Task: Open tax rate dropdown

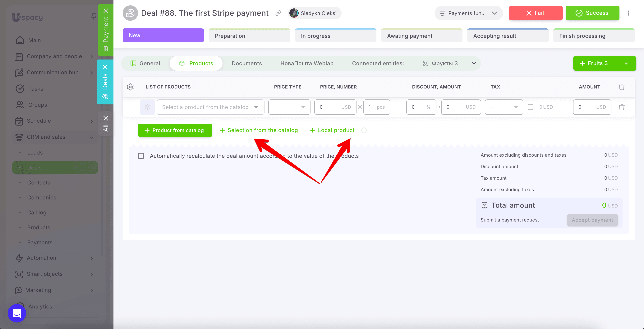Action: click(504, 107)
